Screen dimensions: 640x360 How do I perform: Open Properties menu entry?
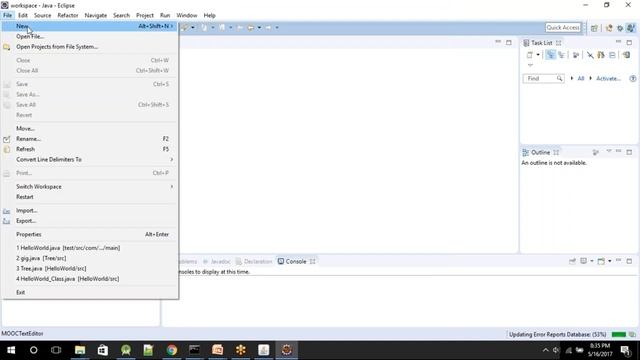90,234
